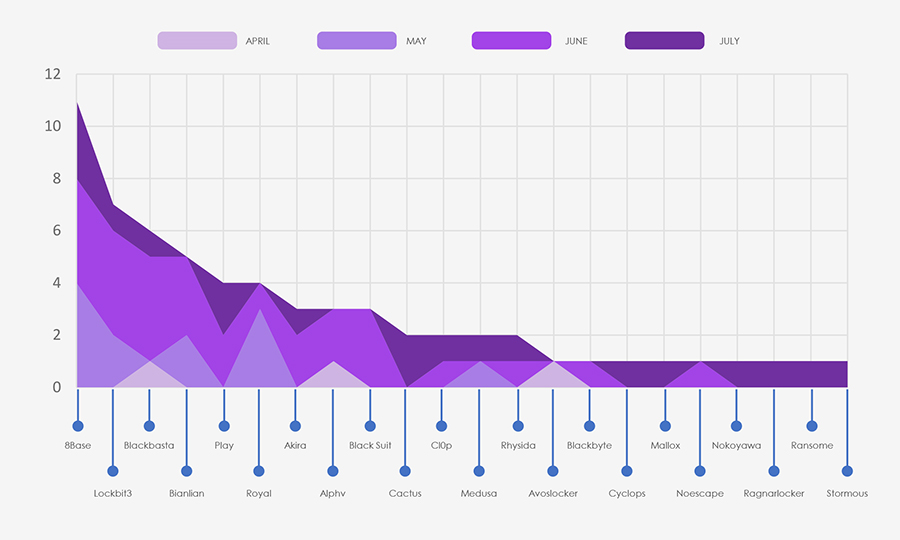The image size is (900, 540).
Task: Click the APRIL legend color swatch
Action: coord(197,41)
